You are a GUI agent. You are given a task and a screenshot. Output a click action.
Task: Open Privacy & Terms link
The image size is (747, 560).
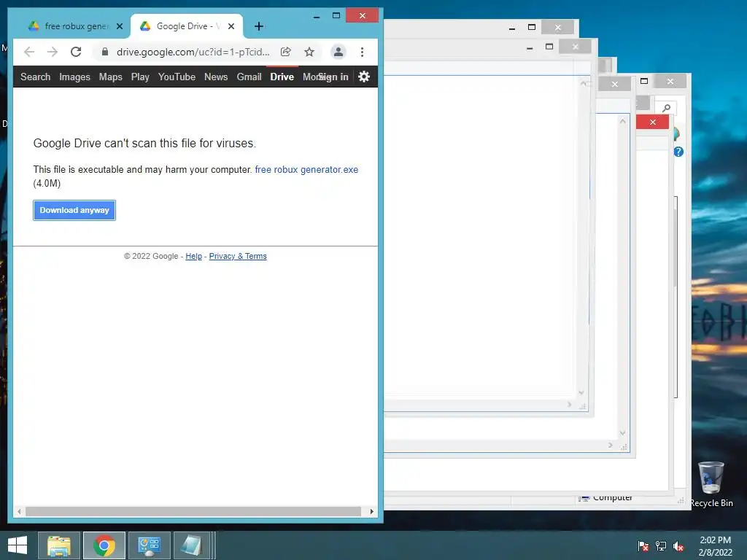[238, 256]
